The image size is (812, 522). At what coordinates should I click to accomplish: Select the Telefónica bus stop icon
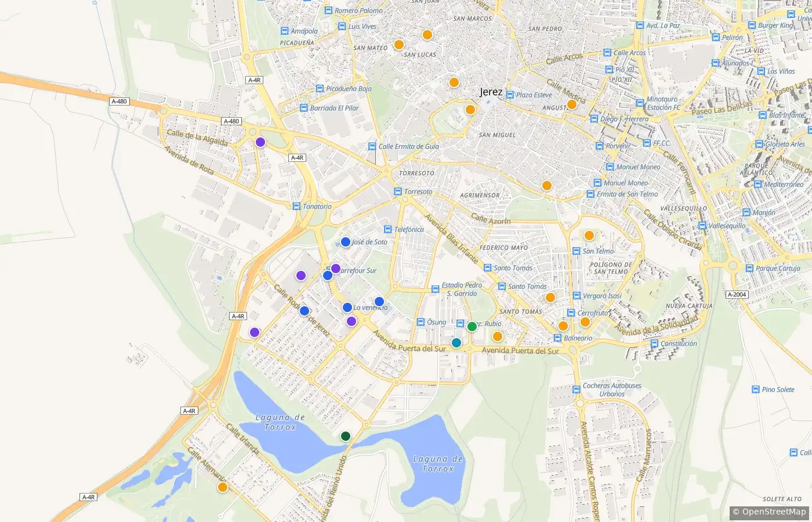(388, 230)
